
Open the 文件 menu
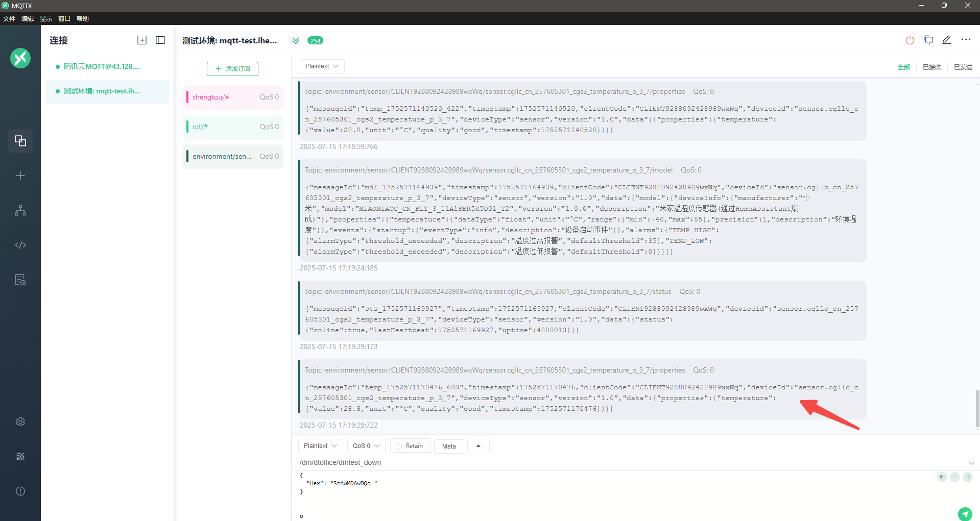tap(9, 19)
